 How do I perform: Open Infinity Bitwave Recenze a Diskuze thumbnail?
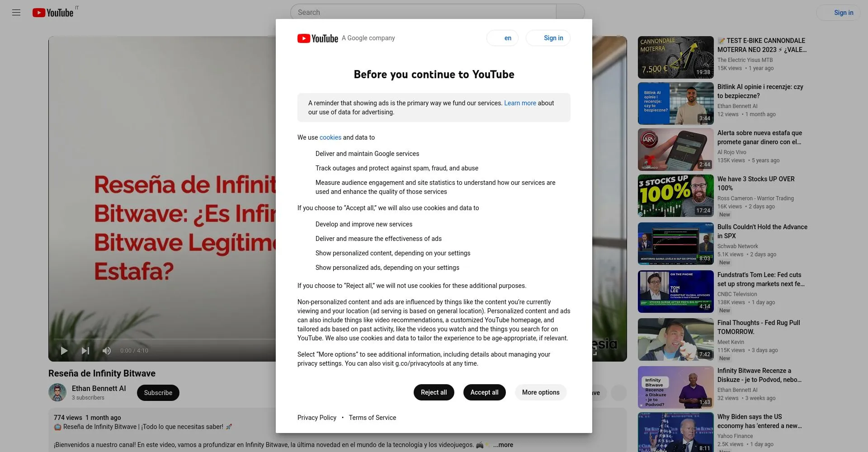675,387
